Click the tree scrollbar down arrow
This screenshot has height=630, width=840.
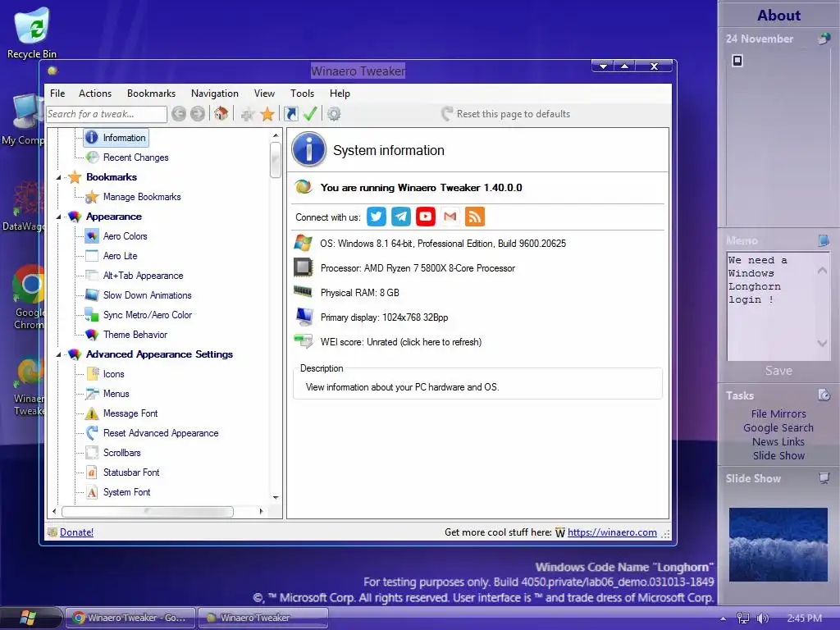point(276,498)
